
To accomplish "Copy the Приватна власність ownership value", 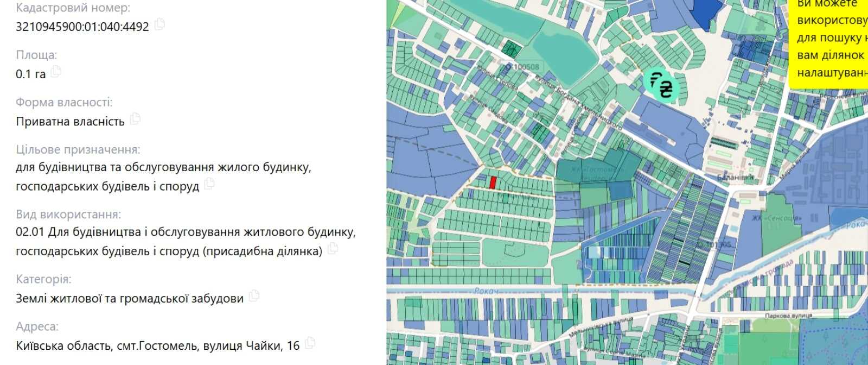I will click(x=135, y=119).
